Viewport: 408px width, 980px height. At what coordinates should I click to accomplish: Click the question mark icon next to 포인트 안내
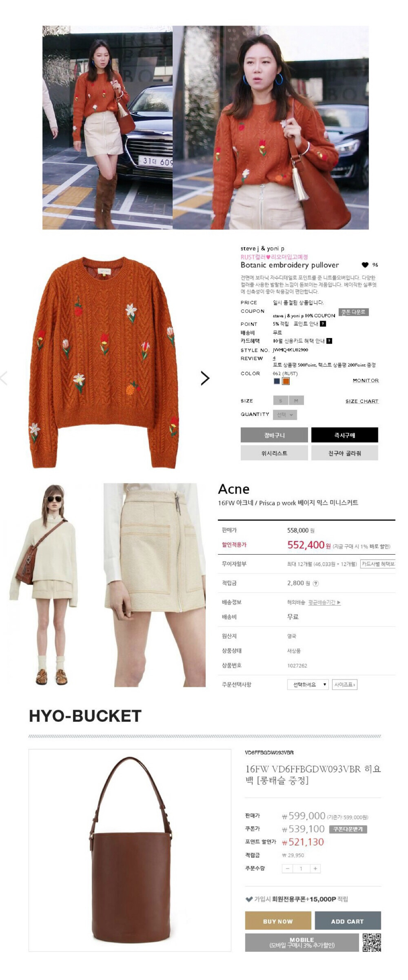coord(323,324)
